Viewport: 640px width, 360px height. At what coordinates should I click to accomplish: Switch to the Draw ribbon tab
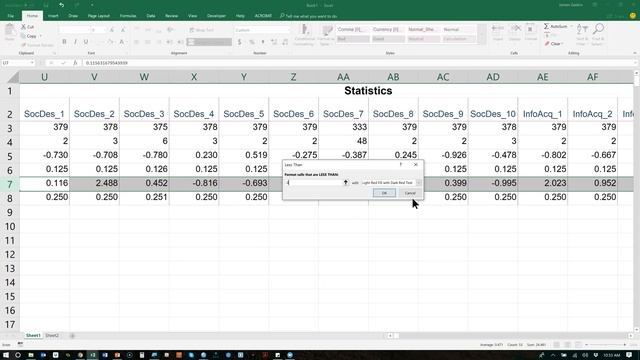point(73,16)
